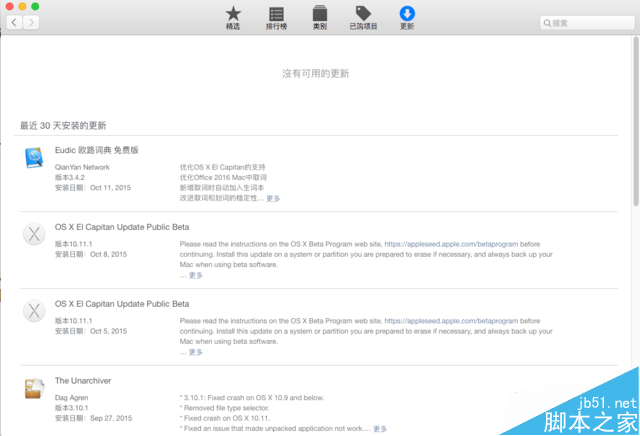Open the 排行榜 (Top Charts) tab
The height and width of the screenshot is (436, 640).
[x=276, y=18]
